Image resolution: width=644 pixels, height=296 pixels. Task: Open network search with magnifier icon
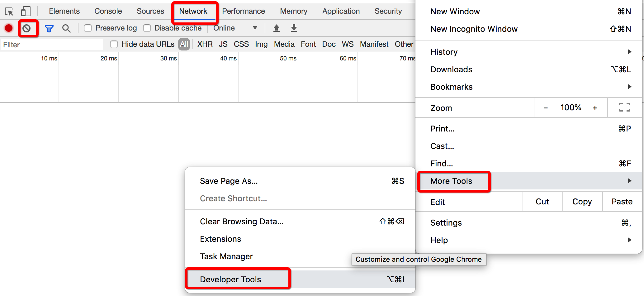coord(66,28)
